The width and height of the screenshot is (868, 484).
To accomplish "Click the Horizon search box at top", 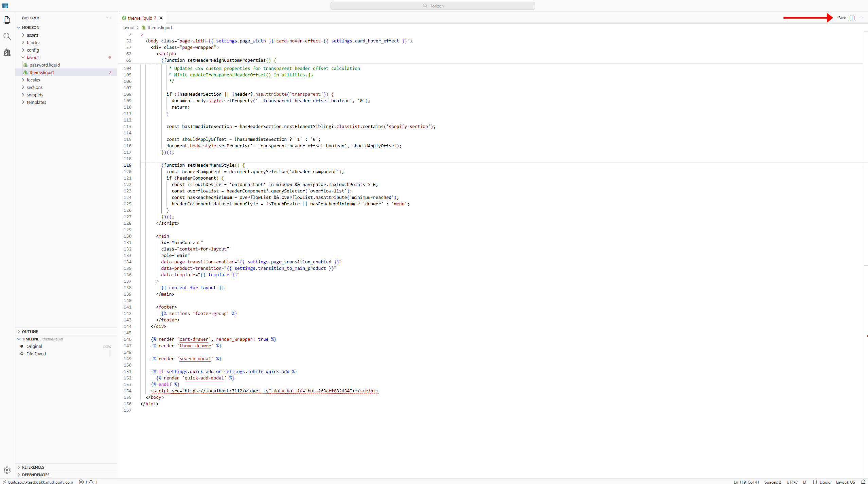I will (432, 6).
